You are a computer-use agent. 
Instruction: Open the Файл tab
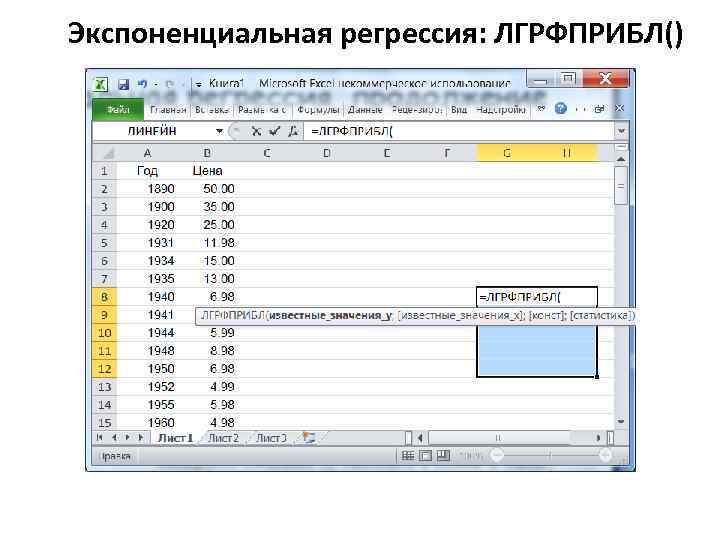tap(118, 110)
